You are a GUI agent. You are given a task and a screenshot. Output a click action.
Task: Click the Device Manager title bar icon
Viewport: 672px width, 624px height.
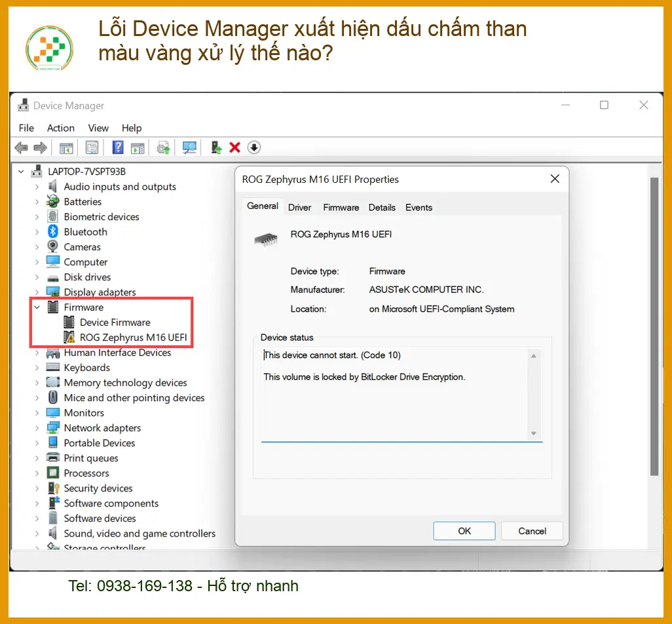(x=24, y=105)
